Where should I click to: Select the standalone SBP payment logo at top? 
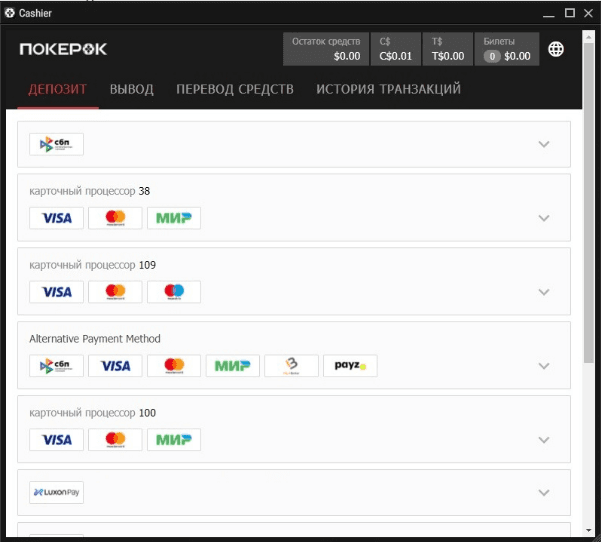click(56, 144)
